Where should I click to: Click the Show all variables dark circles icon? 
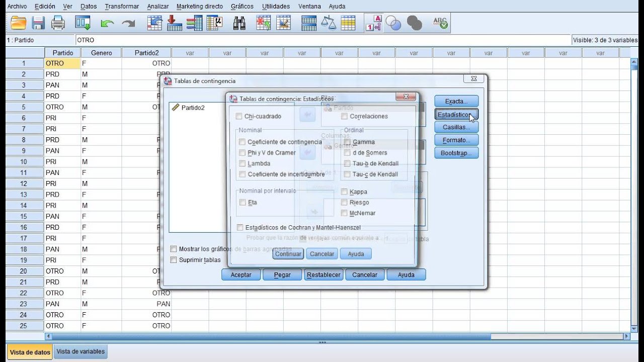pos(414,23)
